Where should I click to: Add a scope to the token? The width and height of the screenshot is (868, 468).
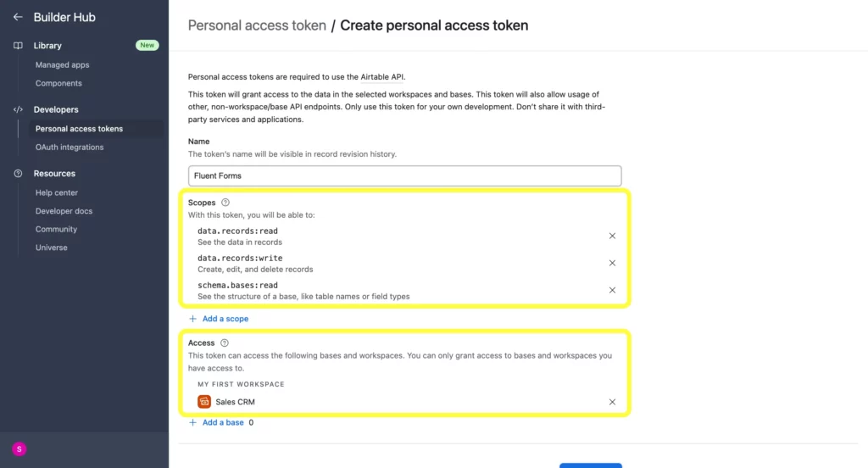point(219,319)
